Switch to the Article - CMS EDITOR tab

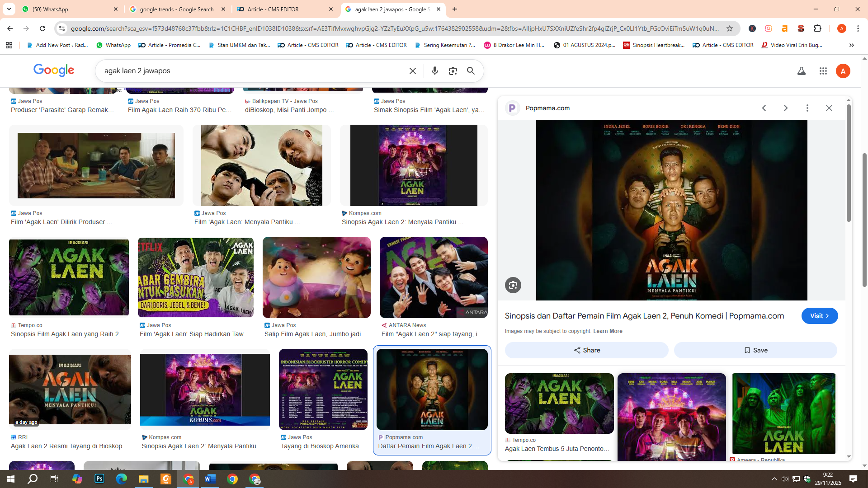tap(285, 9)
